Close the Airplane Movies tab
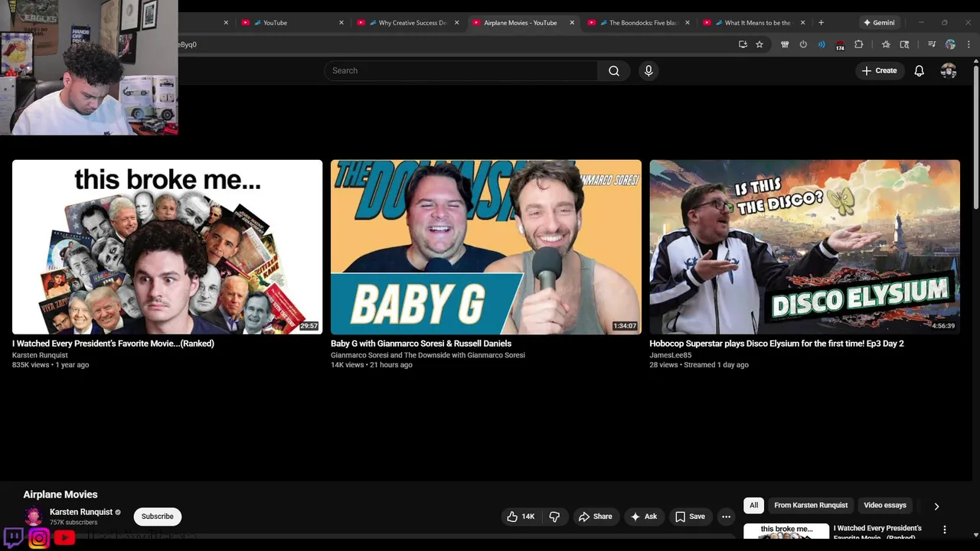 572,23
